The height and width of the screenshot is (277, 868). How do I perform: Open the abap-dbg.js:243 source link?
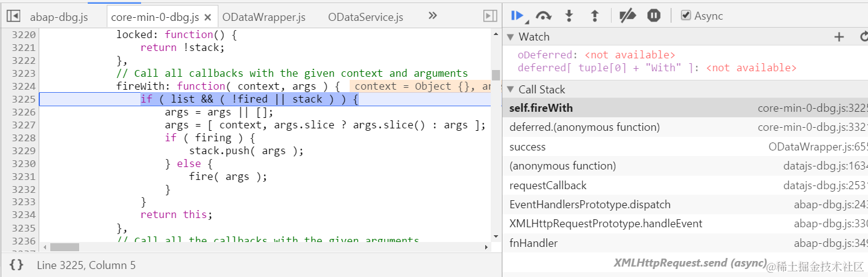pyautogui.click(x=831, y=205)
